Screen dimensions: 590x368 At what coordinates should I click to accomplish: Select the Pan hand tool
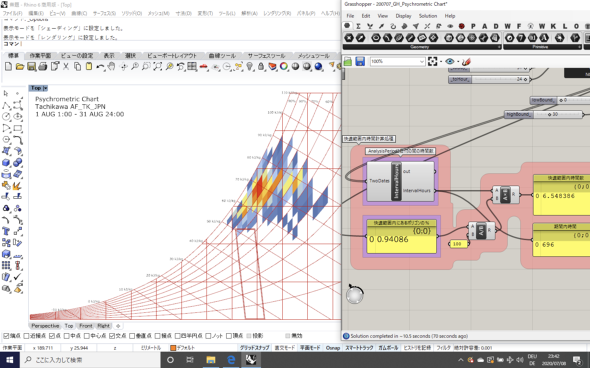[111, 67]
